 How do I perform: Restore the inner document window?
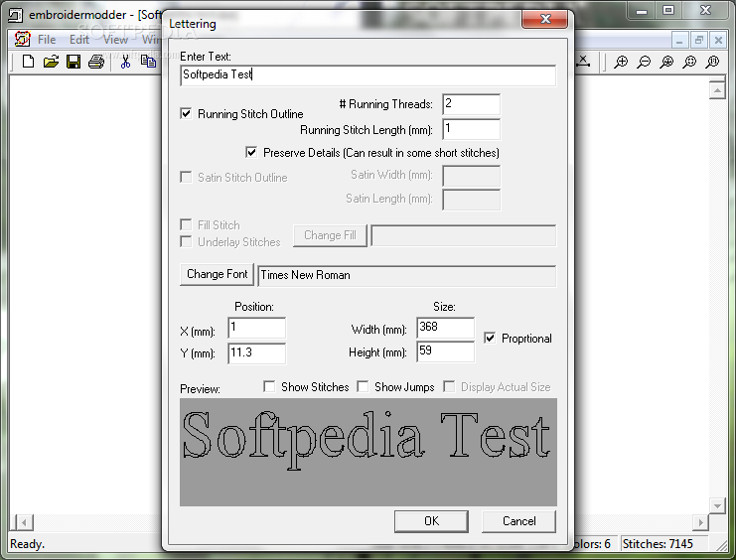pos(699,41)
